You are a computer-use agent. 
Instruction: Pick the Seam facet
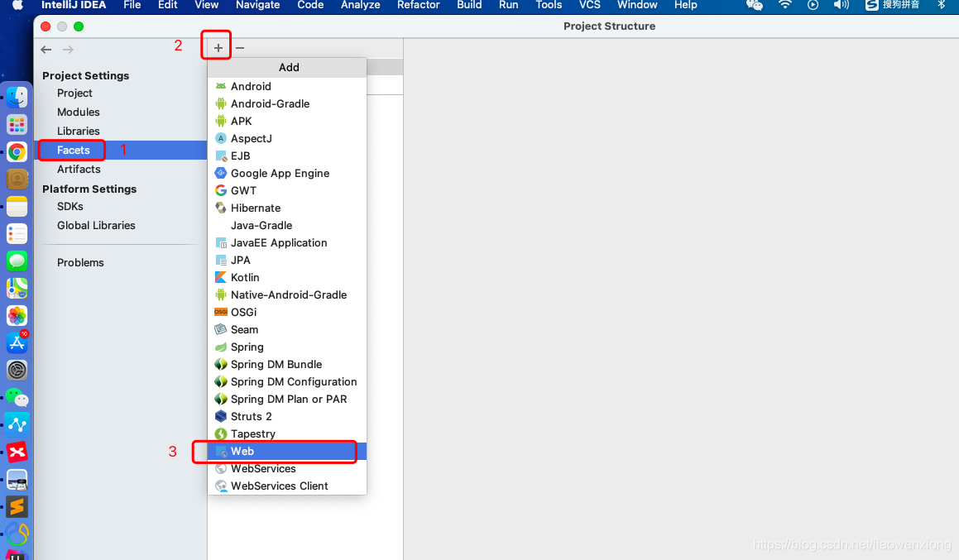(x=287, y=329)
